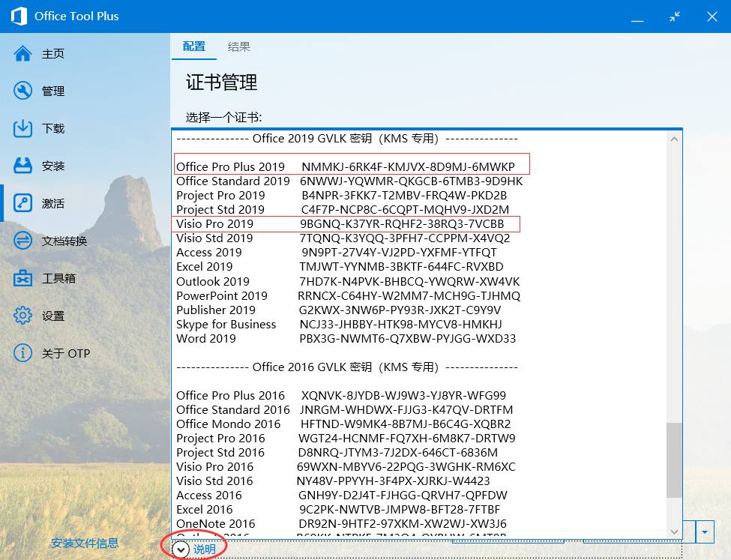Open the 工具箱 toolbox icon
This screenshot has height=560, width=731.
pos(21,278)
